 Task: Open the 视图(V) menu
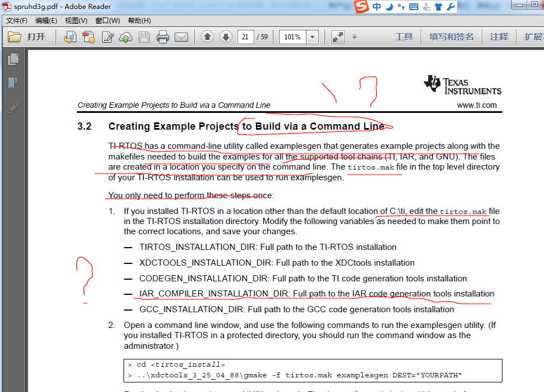coord(76,20)
